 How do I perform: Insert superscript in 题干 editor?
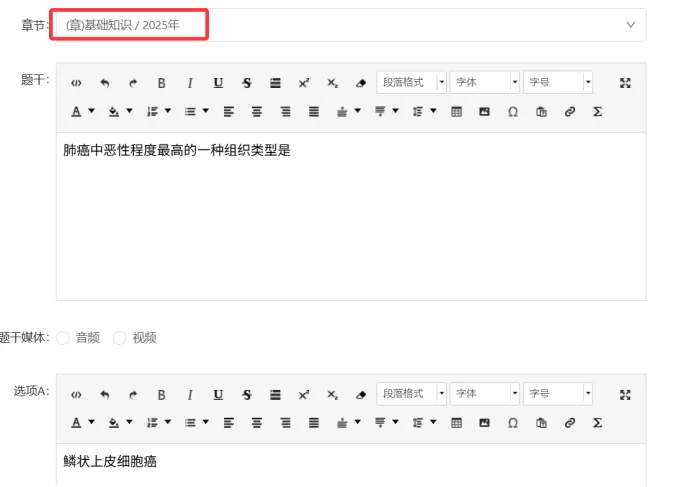[x=304, y=83]
